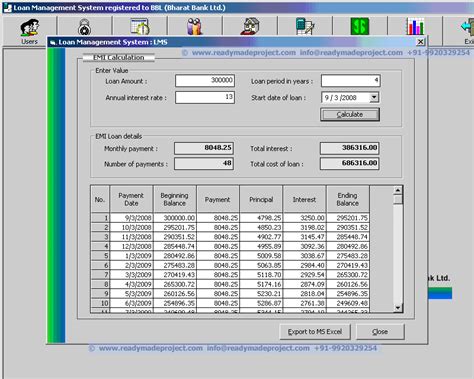
Task: Edit the Loan period in years field
Action: [x=351, y=80]
